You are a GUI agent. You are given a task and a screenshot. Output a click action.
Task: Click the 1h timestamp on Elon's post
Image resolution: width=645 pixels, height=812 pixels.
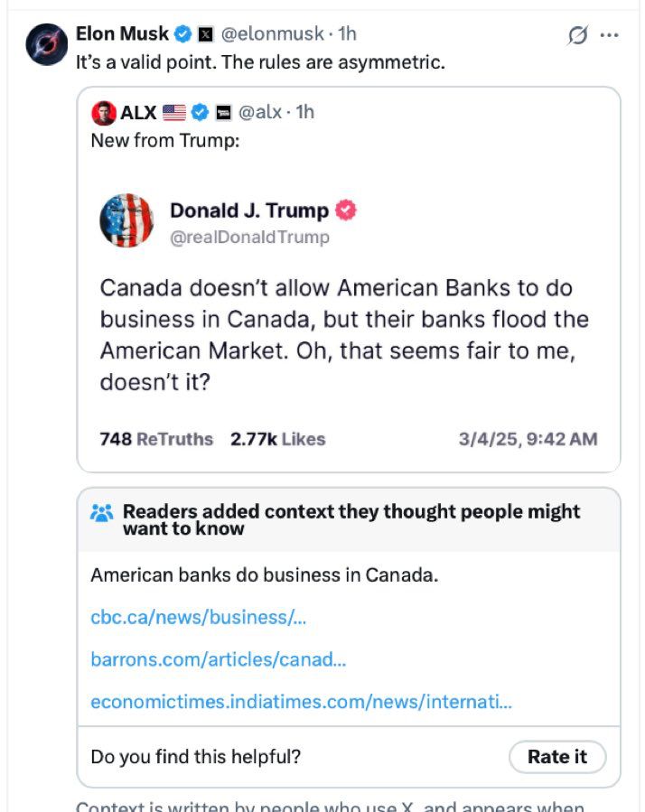[x=348, y=34]
